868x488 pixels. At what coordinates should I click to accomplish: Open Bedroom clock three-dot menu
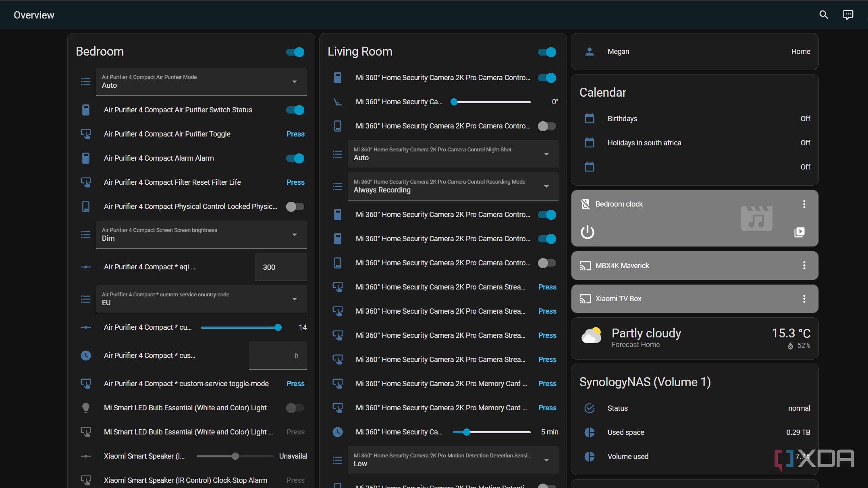click(804, 204)
